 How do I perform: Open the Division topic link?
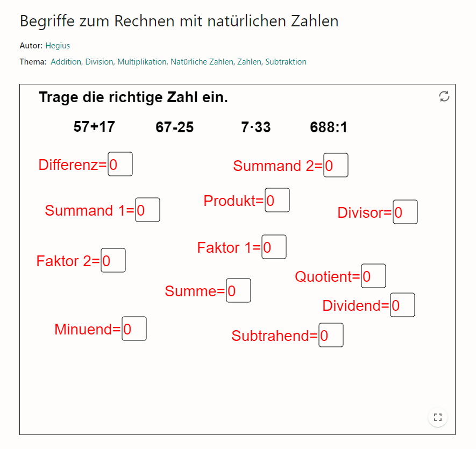[x=99, y=62]
